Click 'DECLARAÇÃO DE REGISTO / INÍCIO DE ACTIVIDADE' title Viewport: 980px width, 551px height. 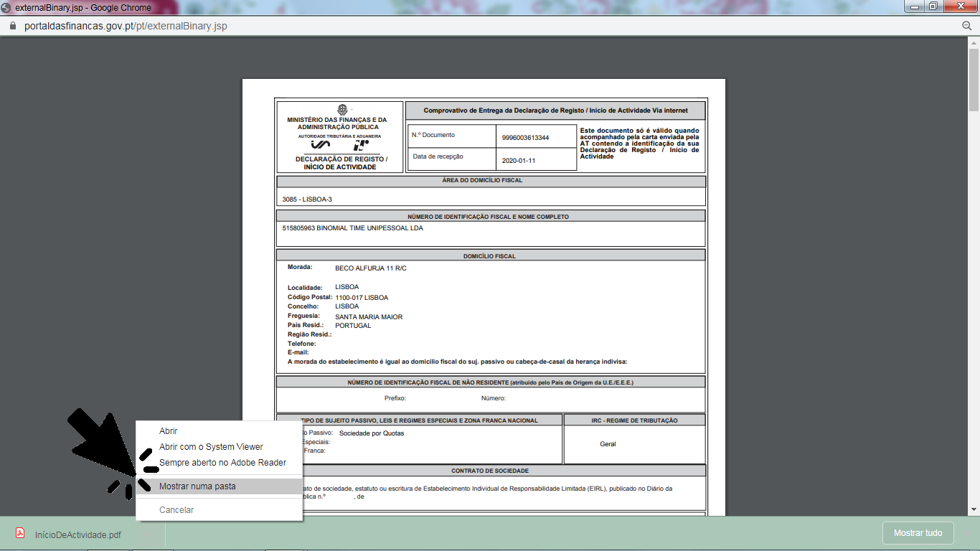[341, 163]
